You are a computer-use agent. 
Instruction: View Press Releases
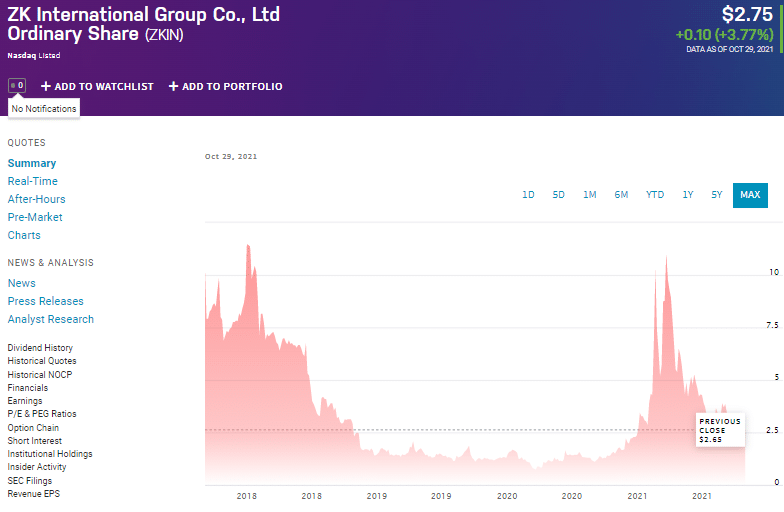(x=46, y=301)
